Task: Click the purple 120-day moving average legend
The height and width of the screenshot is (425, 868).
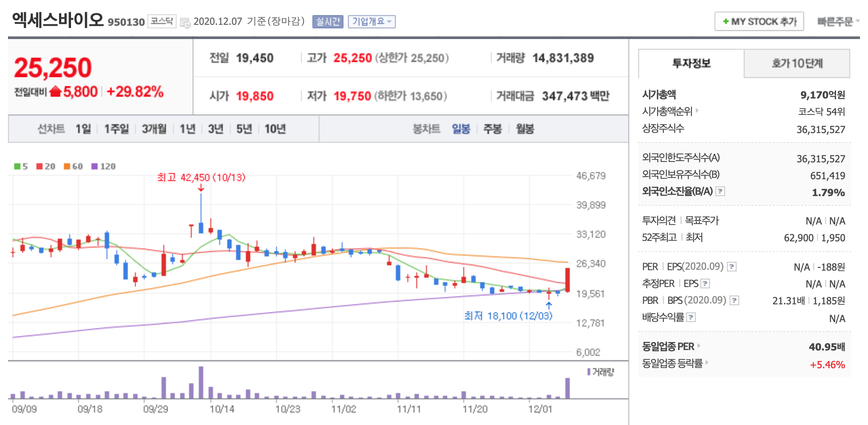Action: pyautogui.click(x=103, y=166)
